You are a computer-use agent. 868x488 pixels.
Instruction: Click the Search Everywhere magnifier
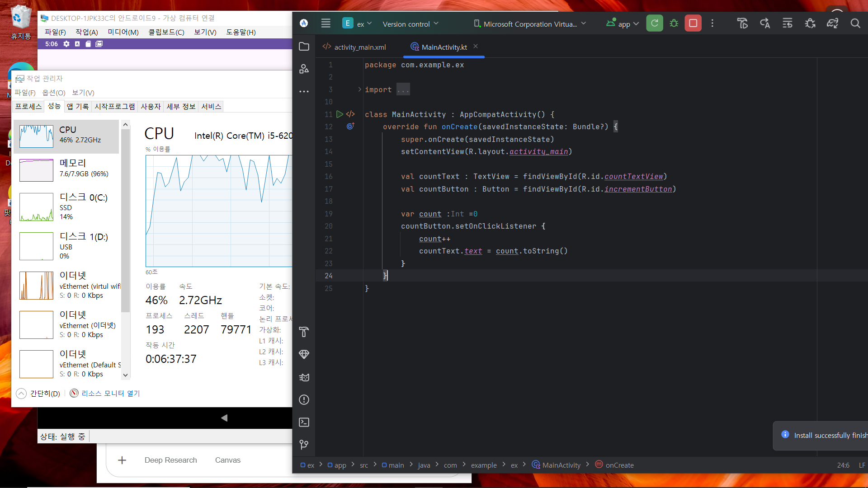(855, 23)
